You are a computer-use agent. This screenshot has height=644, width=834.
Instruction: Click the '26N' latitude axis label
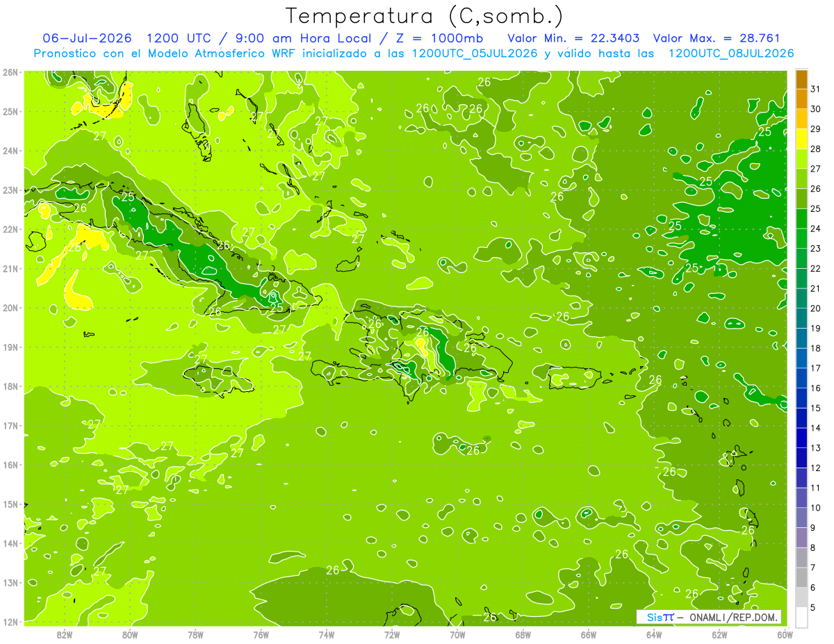10,72
